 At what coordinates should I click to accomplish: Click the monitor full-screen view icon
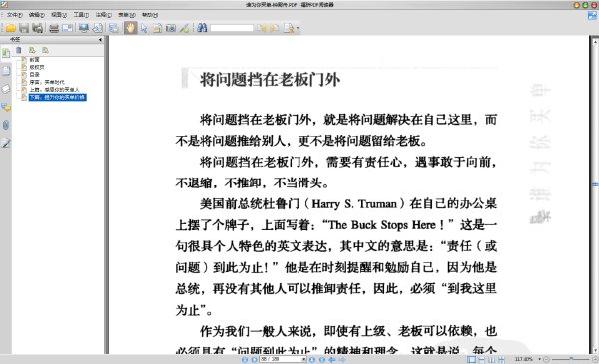pyautogui.click(x=84, y=28)
